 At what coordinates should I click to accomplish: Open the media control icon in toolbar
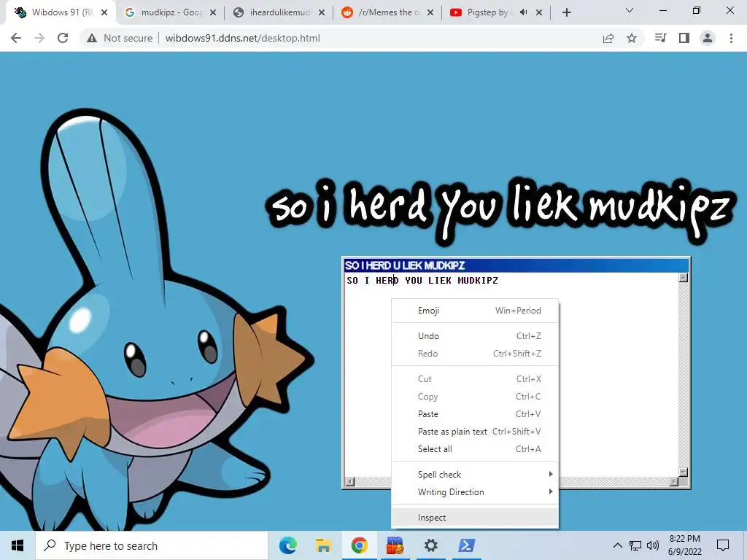coord(660,38)
